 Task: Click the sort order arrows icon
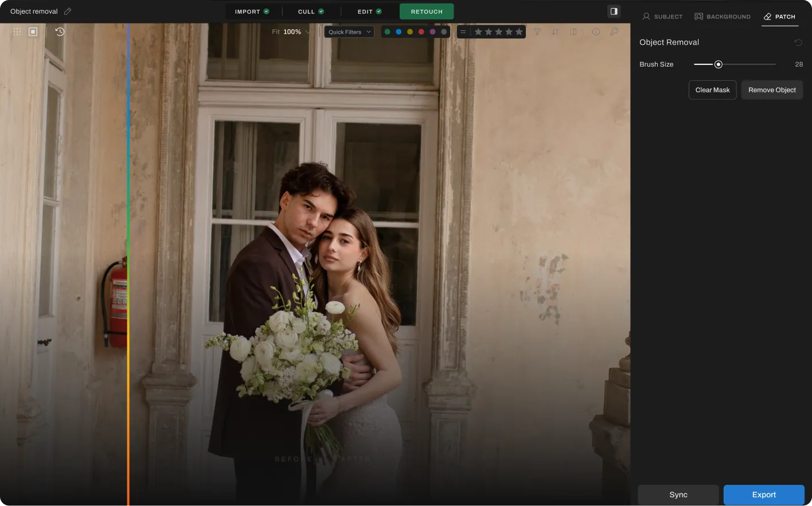pyautogui.click(x=555, y=32)
